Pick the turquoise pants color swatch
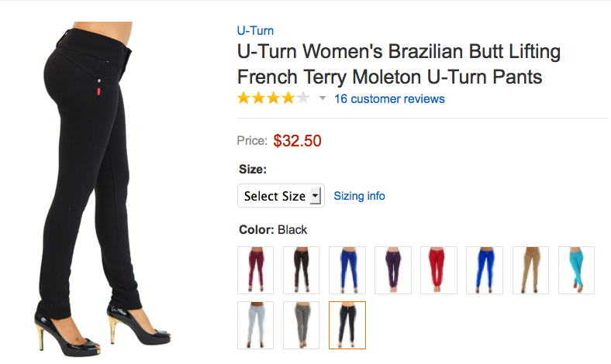 (x=576, y=270)
